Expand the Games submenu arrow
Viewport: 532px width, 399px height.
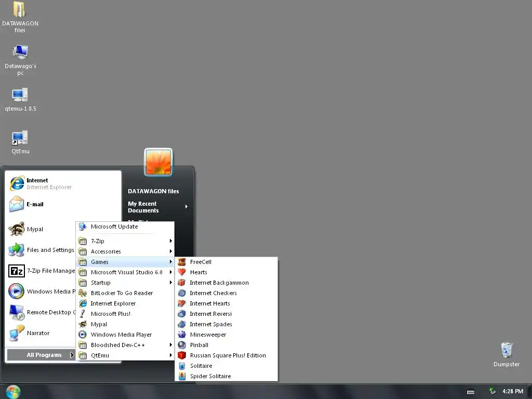pyautogui.click(x=170, y=262)
